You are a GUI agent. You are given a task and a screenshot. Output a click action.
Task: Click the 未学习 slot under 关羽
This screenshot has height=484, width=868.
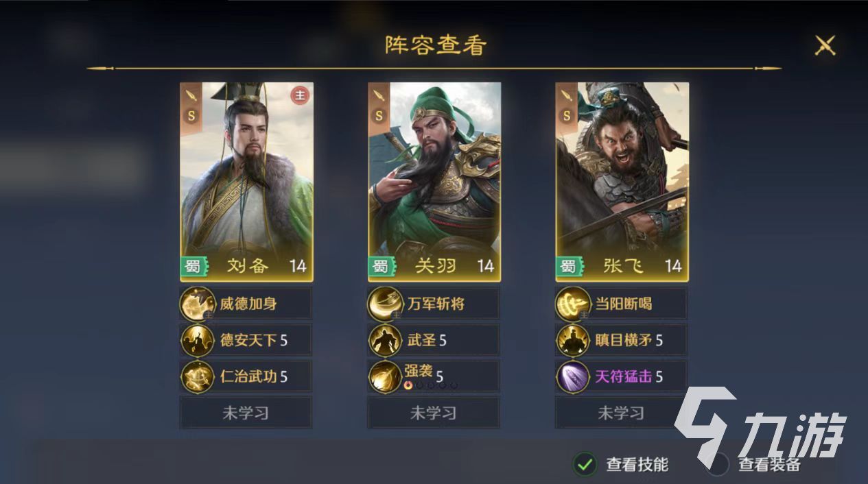coord(434,413)
